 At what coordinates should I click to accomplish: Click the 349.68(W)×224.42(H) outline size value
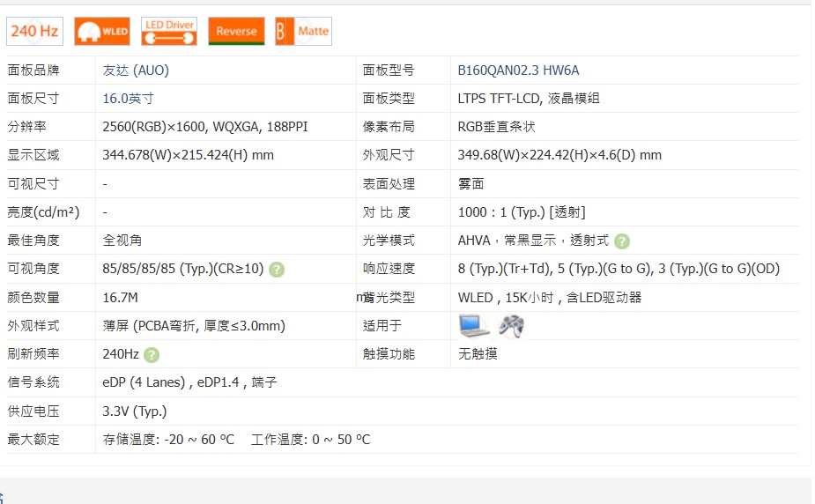tap(559, 155)
